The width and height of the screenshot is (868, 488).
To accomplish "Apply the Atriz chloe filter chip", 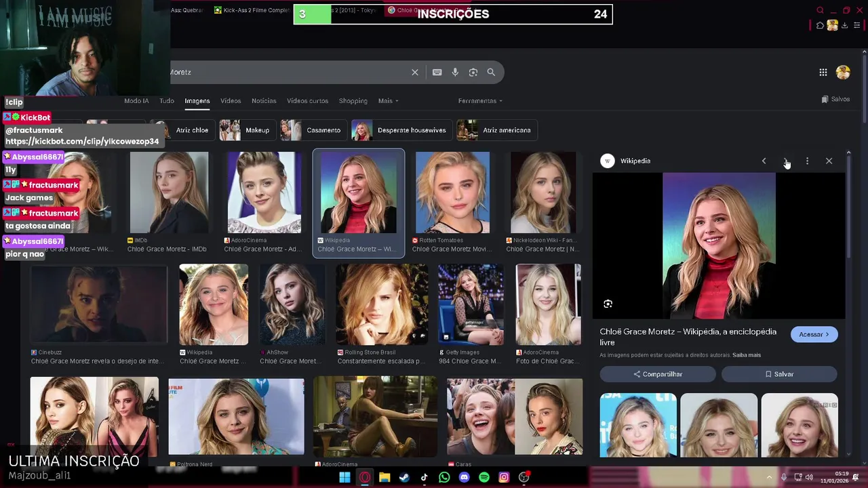I will 184,130.
